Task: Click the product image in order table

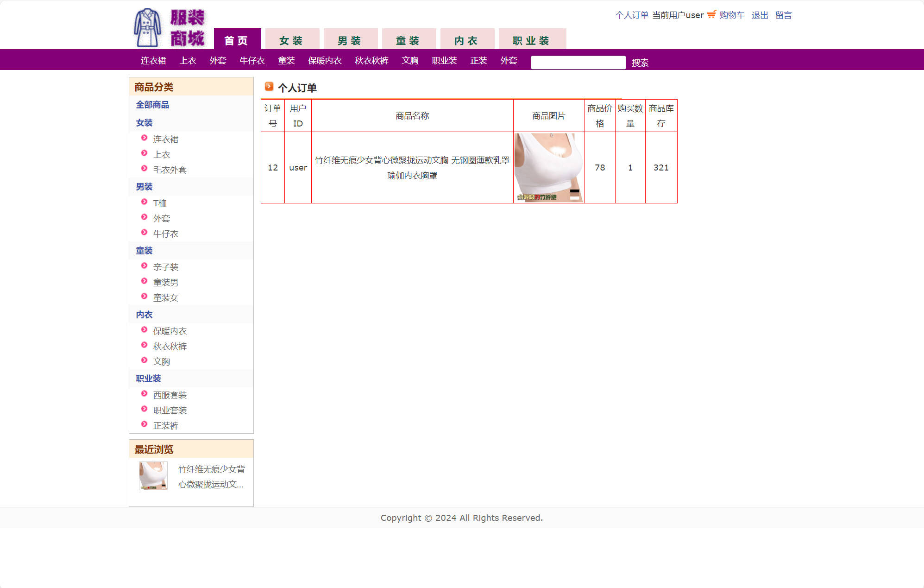Action: (x=548, y=167)
